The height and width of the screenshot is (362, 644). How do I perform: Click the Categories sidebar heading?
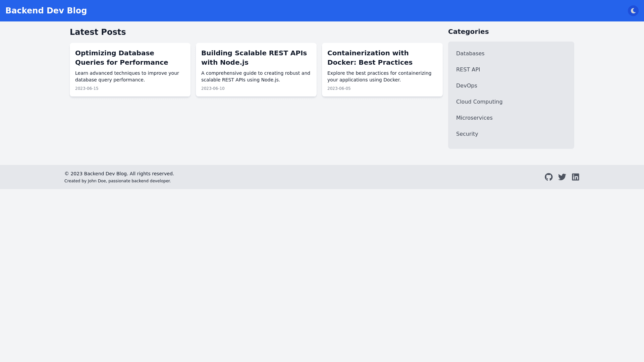pos(468,32)
